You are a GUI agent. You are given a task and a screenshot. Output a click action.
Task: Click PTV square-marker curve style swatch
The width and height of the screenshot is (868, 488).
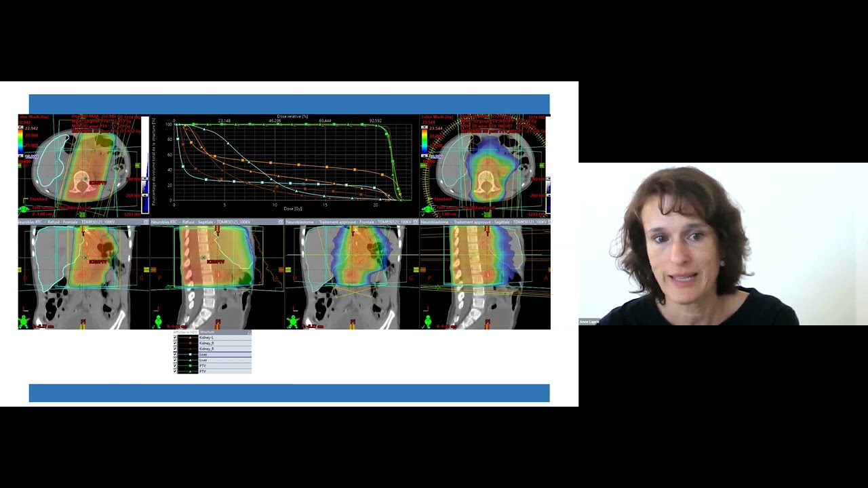click(188, 365)
